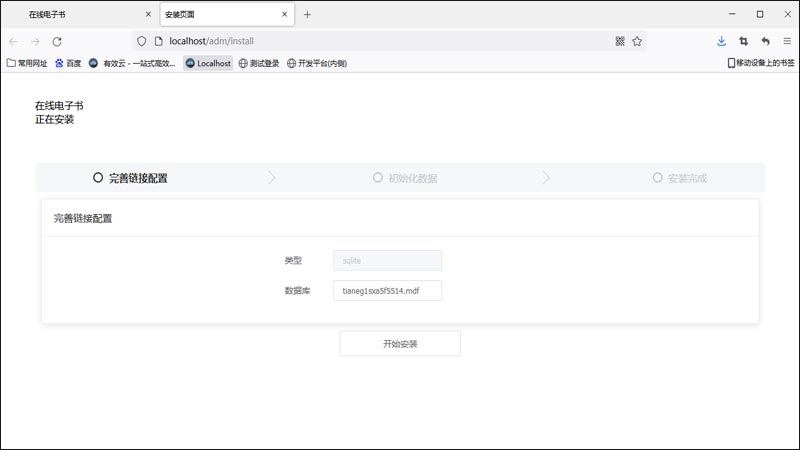This screenshot has height=450, width=800.
Task: Open the 百度 bookmark
Action: (x=68, y=63)
